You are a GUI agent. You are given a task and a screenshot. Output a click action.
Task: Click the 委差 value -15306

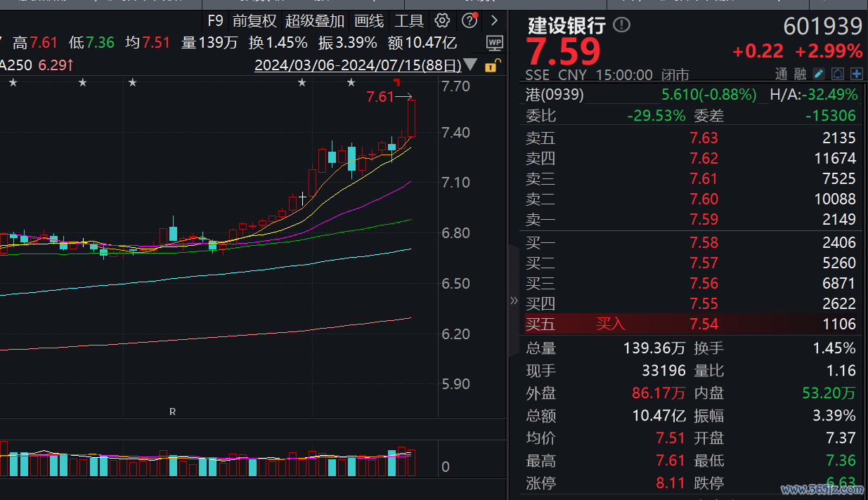coord(832,115)
